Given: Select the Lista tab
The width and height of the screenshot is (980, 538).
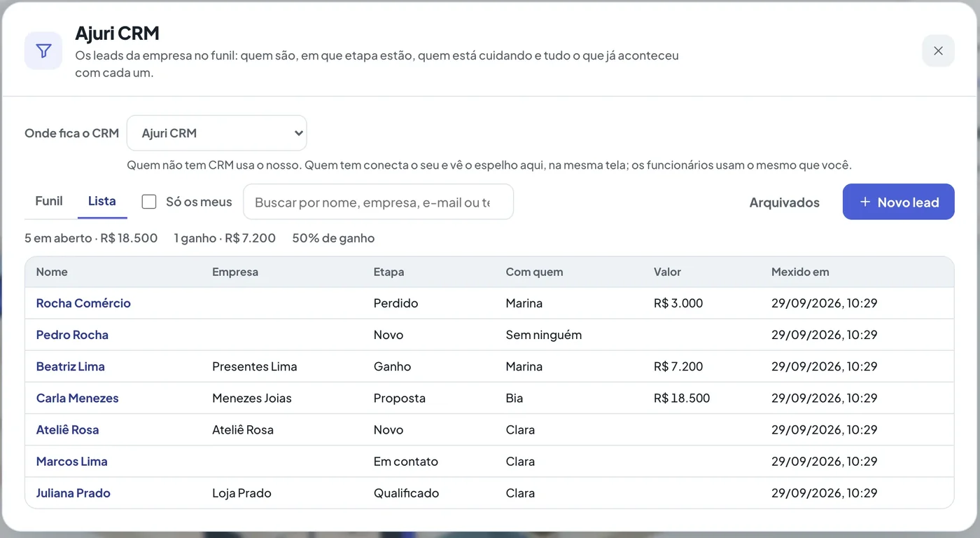Looking at the screenshot, I should point(102,201).
